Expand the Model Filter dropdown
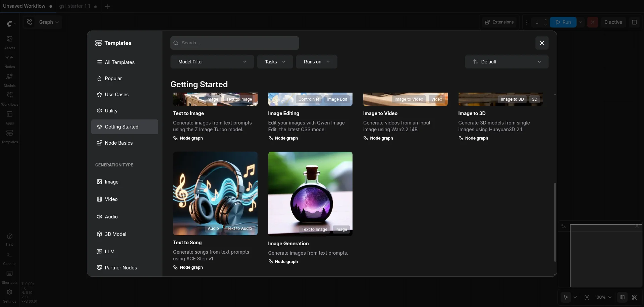 [x=212, y=62]
